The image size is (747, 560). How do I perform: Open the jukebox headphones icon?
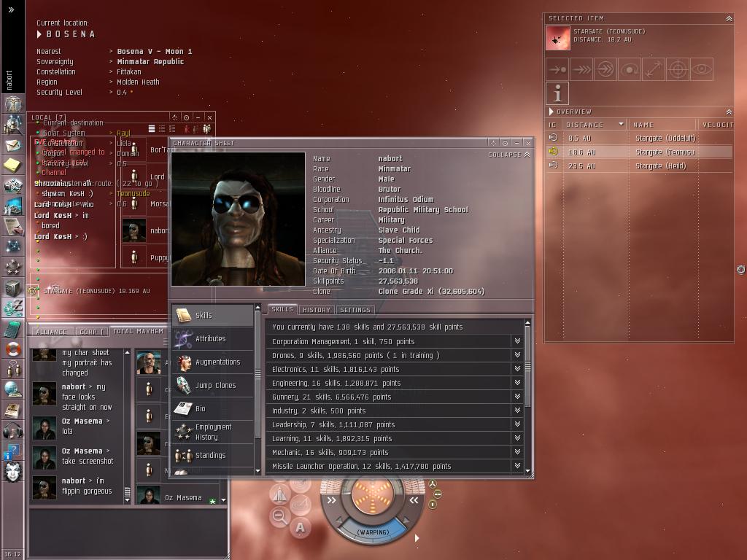click(13, 430)
